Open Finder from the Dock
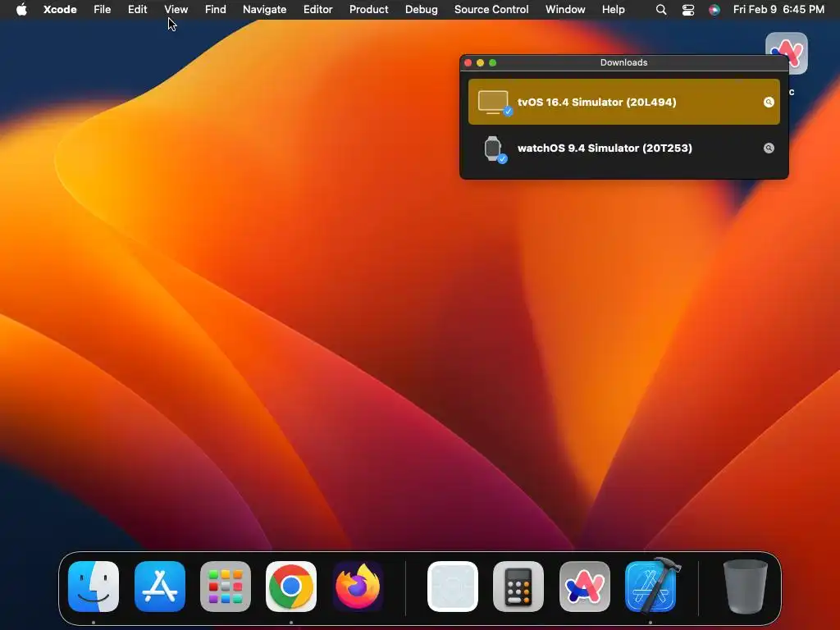The height and width of the screenshot is (630, 840). pos(94,587)
